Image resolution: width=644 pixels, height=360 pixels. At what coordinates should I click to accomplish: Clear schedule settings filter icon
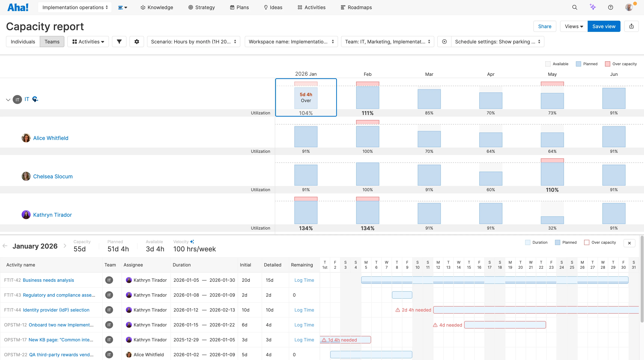[444, 42]
